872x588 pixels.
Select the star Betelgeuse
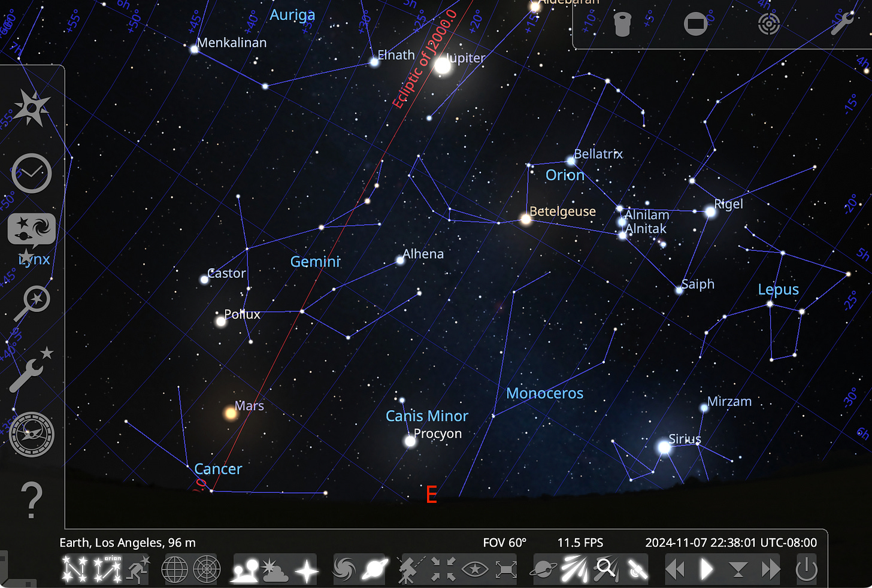pyautogui.click(x=526, y=219)
